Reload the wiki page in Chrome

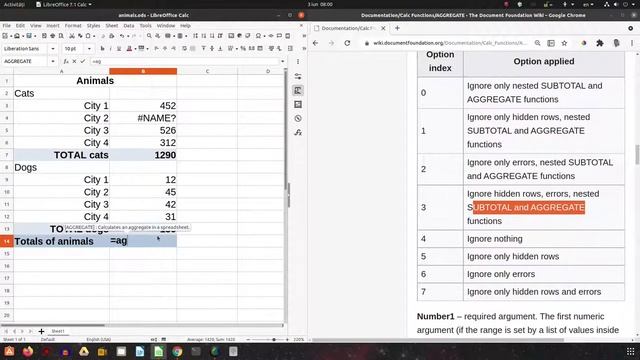347,43
